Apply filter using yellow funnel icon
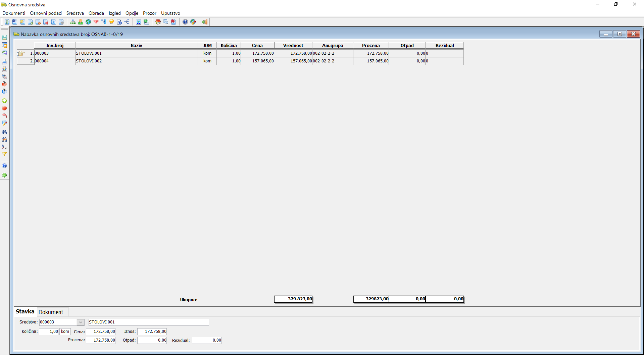This screenshot has height=355, width=644. (4, 154)
